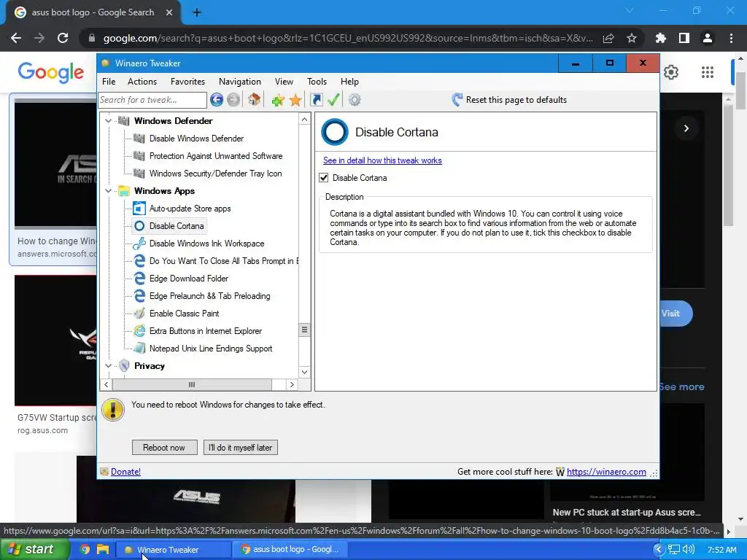
Task: Click Chrome reload page icon
Action: point(63,38)
